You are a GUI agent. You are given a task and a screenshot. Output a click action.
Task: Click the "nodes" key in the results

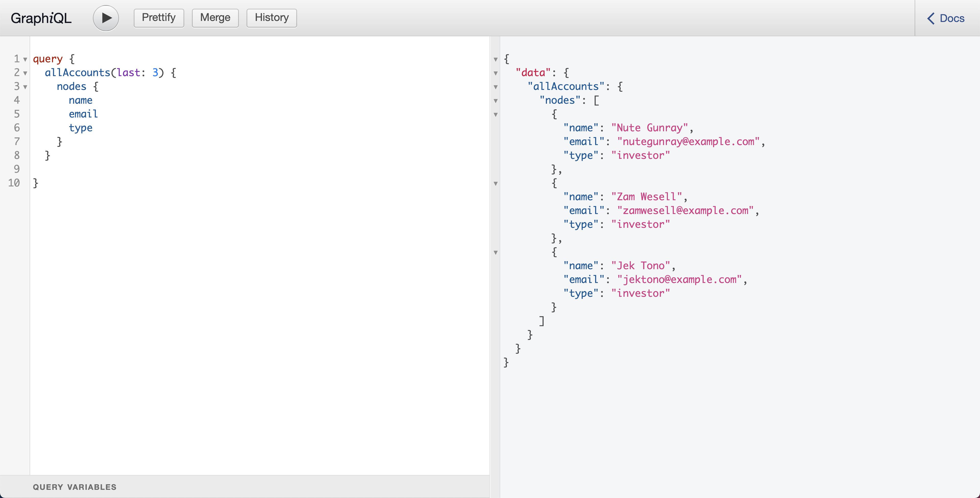pyautogui.click(x=560, y=100)
